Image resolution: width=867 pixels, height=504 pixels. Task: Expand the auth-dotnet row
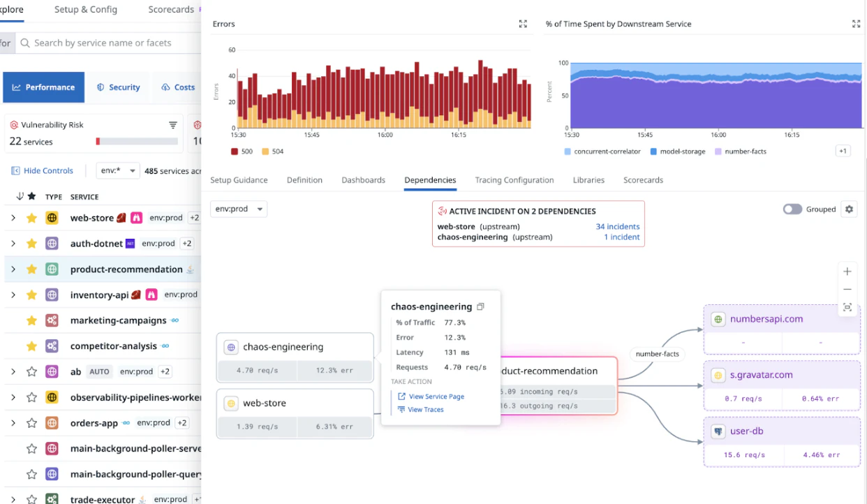coord(13,244)
